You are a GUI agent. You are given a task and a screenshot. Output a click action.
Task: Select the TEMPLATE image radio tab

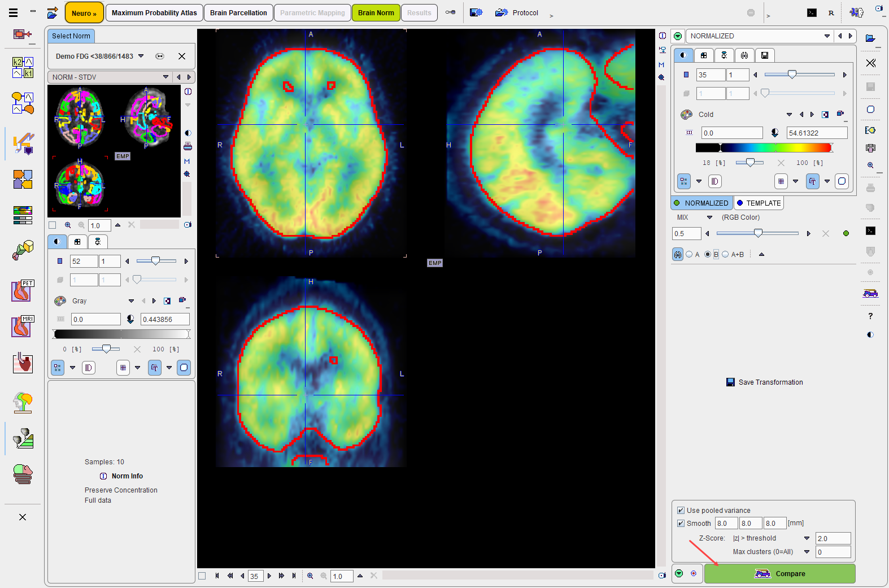pyautogui.click(x=759, y=203)
